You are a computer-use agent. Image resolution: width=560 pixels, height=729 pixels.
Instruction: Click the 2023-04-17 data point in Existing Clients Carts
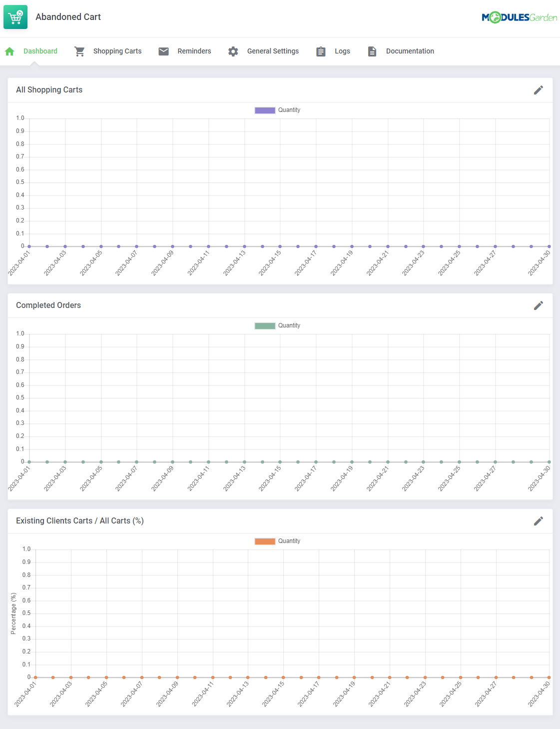(319, 677)
